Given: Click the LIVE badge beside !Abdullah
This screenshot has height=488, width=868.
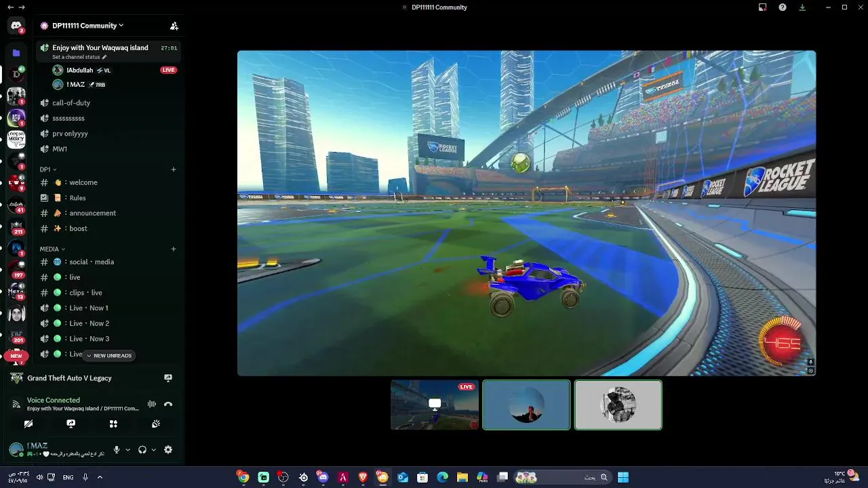Looking at the screenshot, I should 169,70.
